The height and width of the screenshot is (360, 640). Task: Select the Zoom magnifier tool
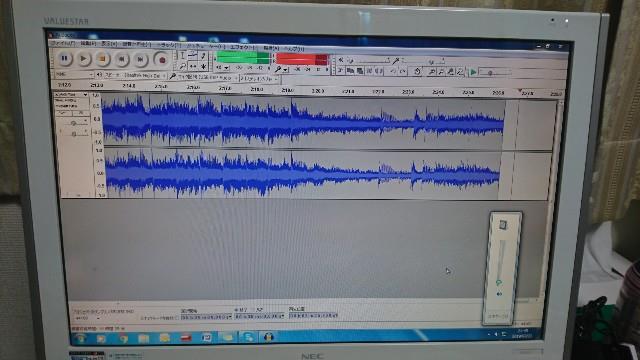182,66
